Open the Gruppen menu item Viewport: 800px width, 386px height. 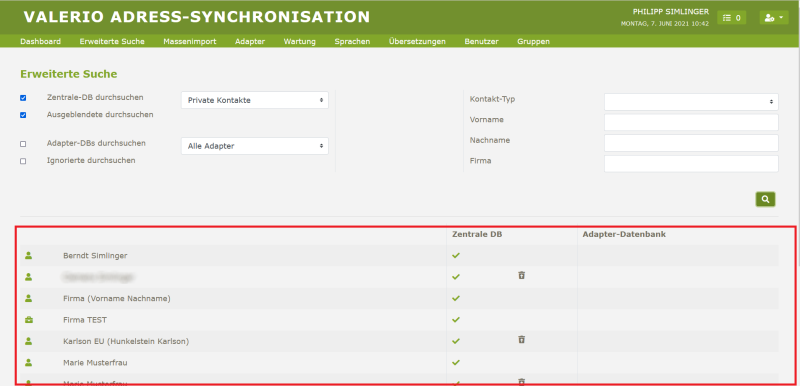coord(534,42)
